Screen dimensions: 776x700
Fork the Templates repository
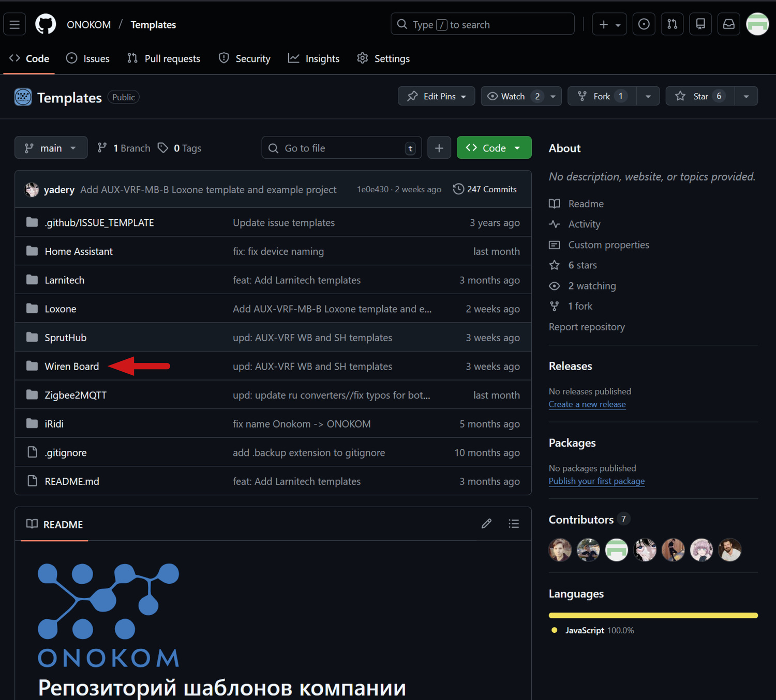point(602,96)
